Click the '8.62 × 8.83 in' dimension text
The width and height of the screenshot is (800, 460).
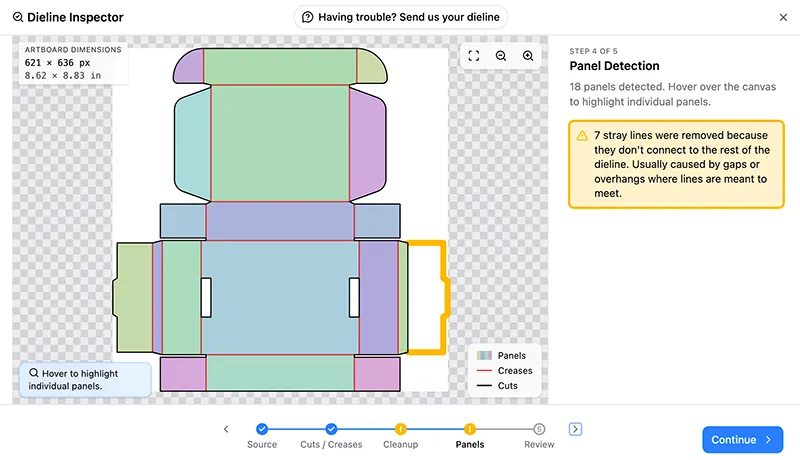tap(63, 75)
